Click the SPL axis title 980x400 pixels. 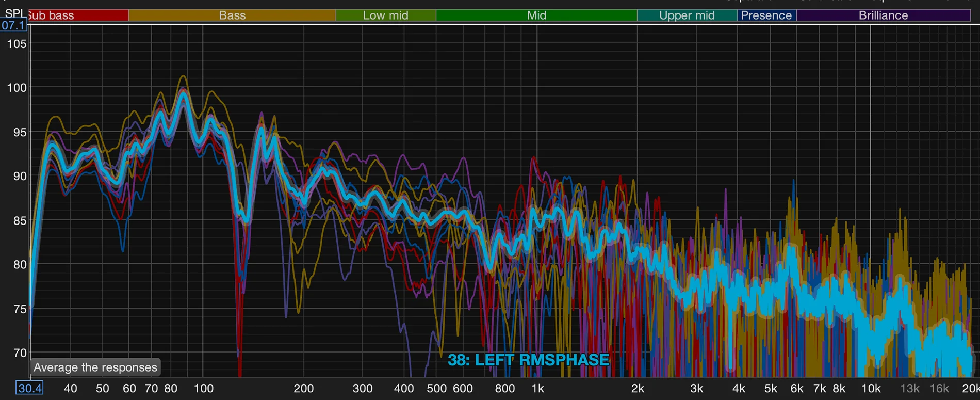point(15,13)
